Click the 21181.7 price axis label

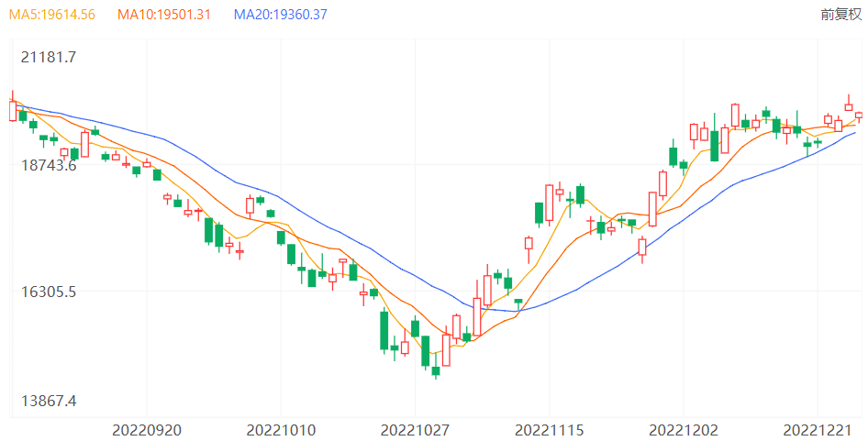coord(48,57)
